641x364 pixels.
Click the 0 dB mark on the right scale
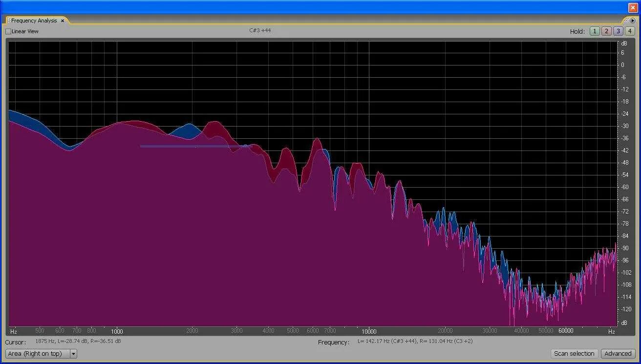coord(621,64)
